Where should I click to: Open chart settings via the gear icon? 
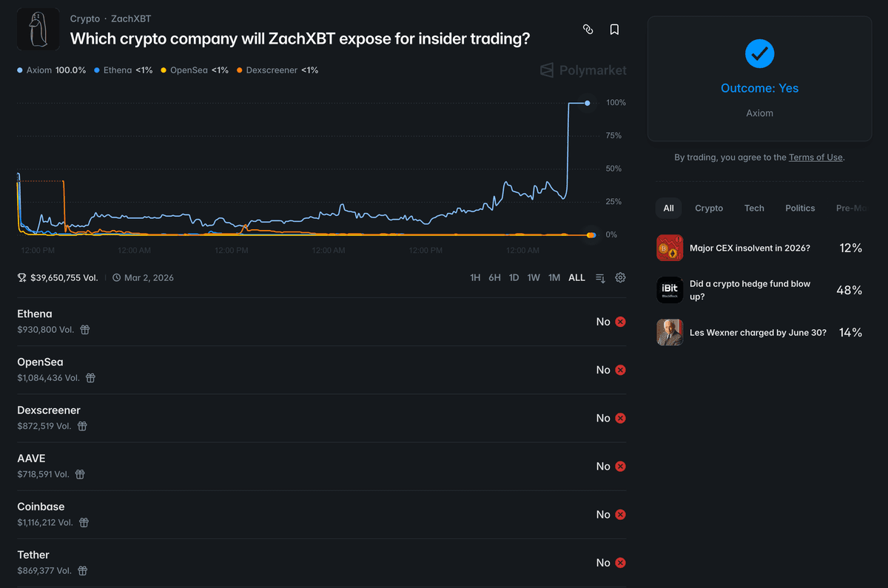pos(620,277)
